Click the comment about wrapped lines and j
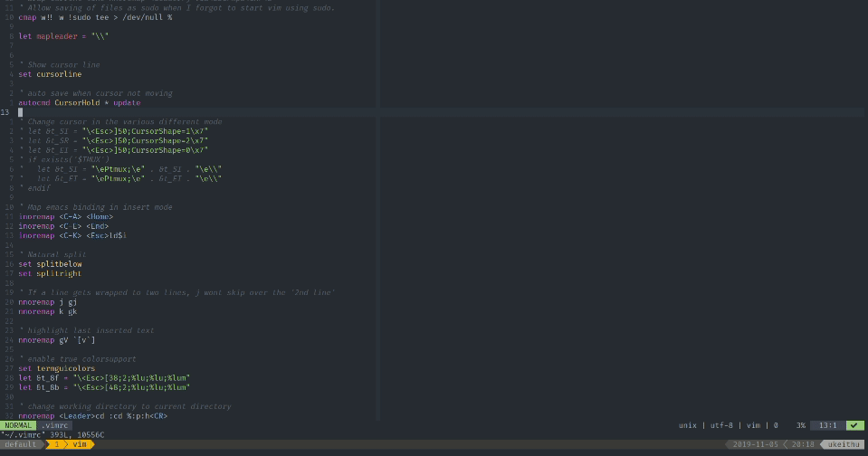Viewport: 868px width, 456px height. (x=176, y=292)
